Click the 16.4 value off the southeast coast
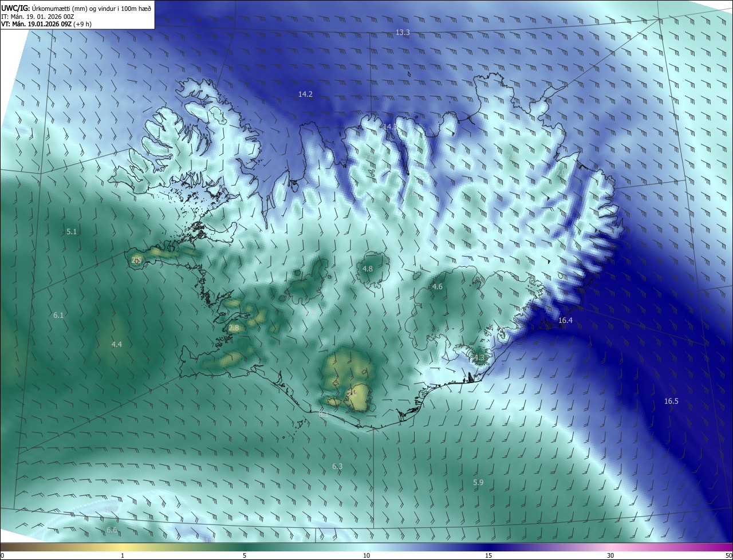The width and height of the screenshot is (733, 560). [x=565, y=321]
